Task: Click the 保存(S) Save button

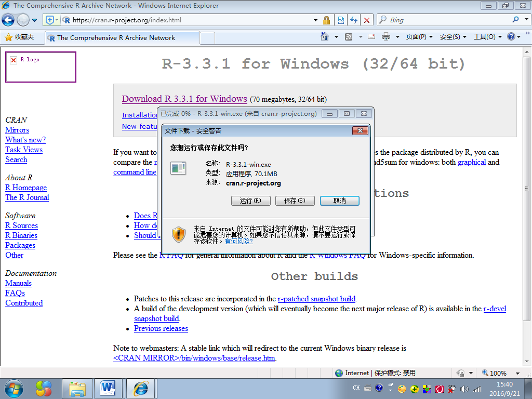Action: (295, 201)
